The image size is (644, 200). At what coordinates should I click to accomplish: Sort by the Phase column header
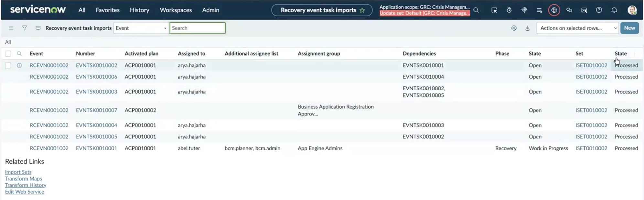(502, 54)
